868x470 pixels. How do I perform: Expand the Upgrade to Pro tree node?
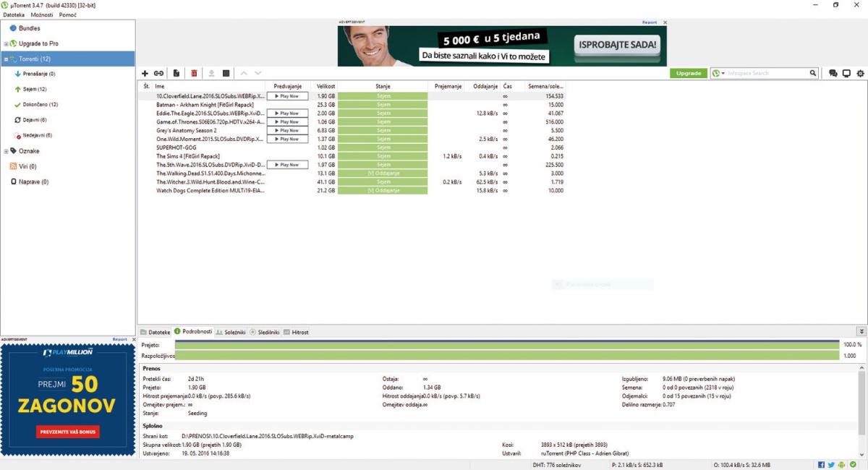point(6,44)
